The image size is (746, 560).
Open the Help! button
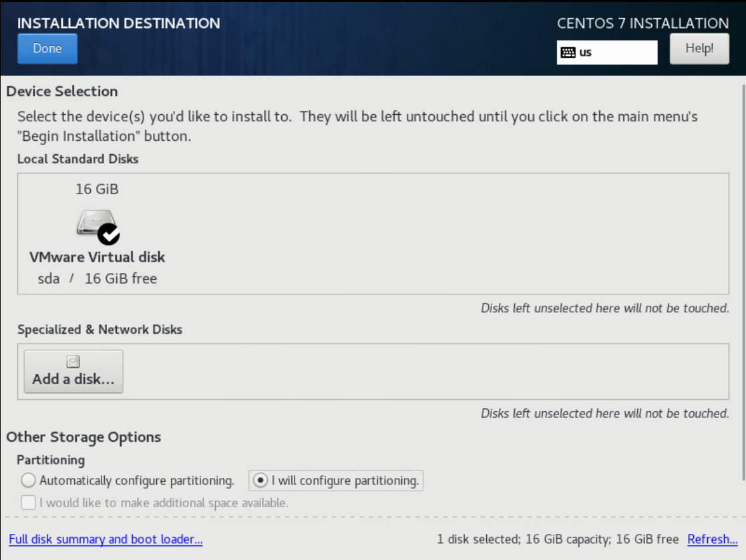click(x=699, y=49)
